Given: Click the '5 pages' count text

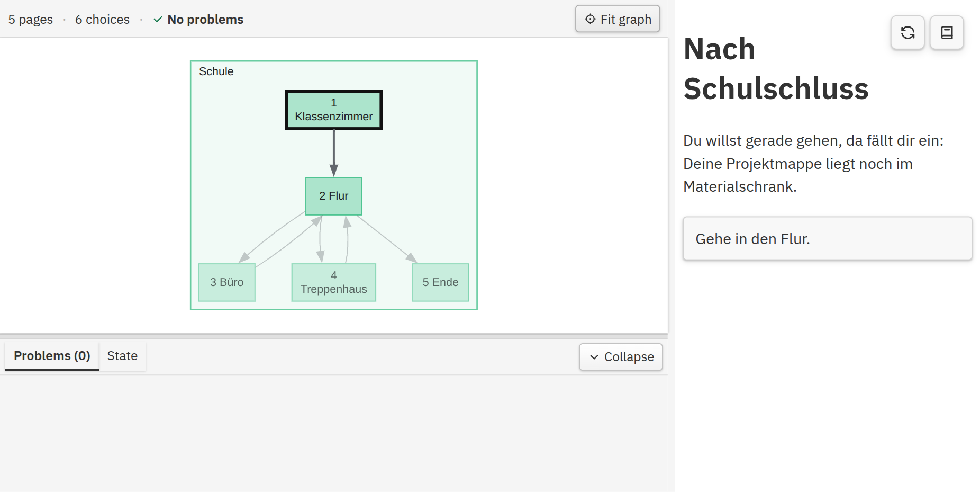Looking at the screenshot, I should (31, 20).
